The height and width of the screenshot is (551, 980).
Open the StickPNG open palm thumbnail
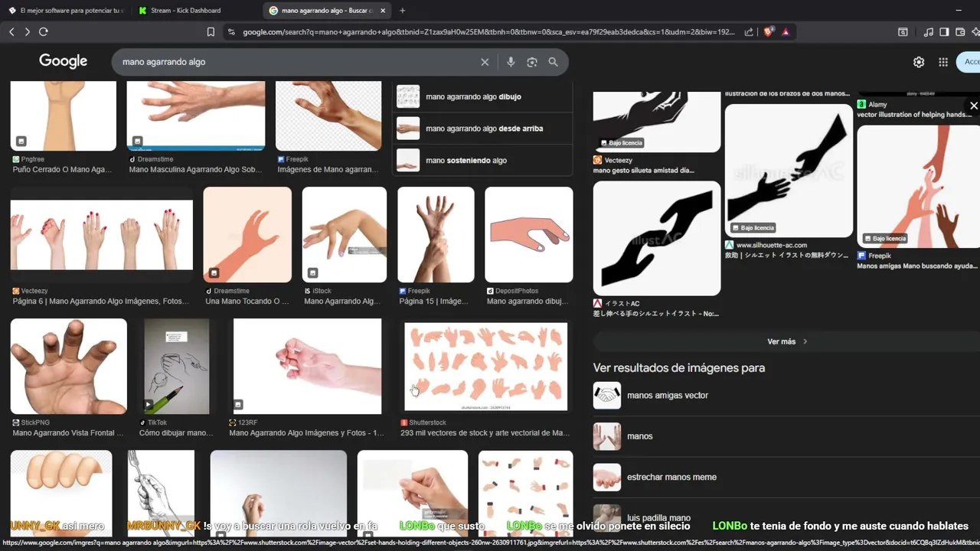[69, 367]
